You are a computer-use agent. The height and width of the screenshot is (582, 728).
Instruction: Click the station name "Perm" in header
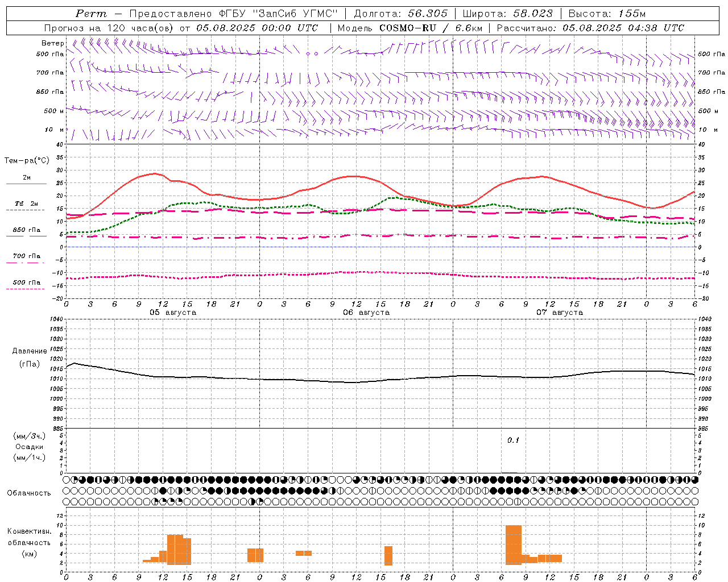pos(91,14)
